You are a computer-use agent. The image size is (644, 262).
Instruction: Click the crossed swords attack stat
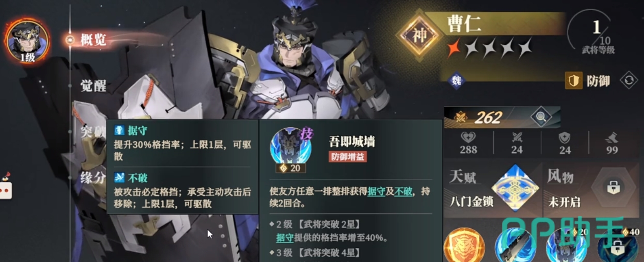(517, 143)
